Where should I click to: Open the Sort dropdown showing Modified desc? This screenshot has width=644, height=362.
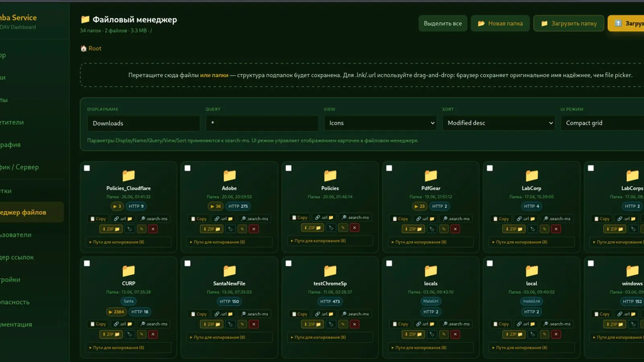pyautogui.click(x=499, y=123)
